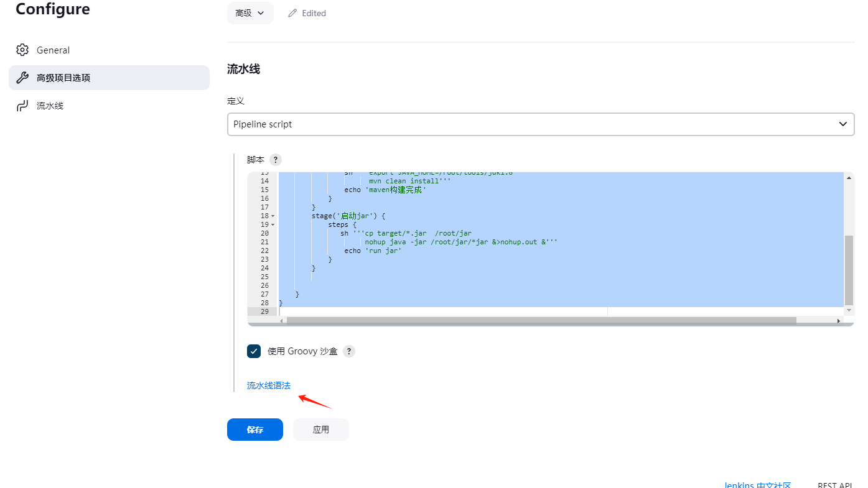
Task: Click the 定义 field label
Action: (x=236, y=101)
